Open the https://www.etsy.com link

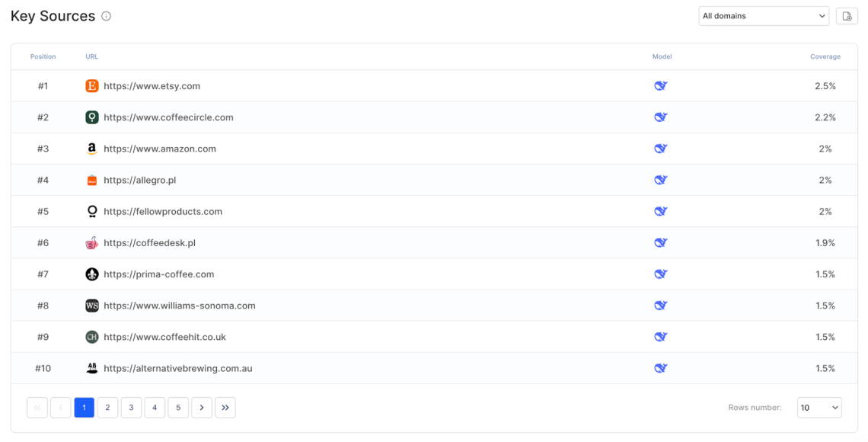pos(152,86)
